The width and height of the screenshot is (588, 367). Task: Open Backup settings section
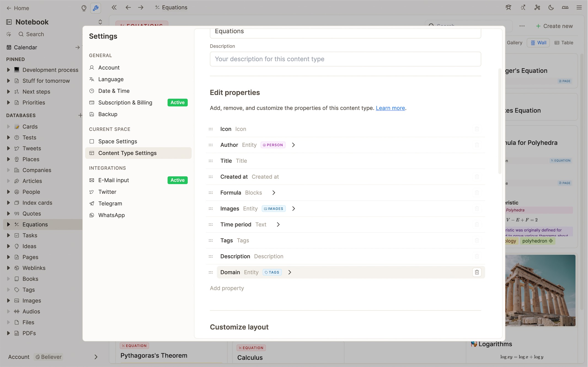pyautogui.click(x=138, y=114)
